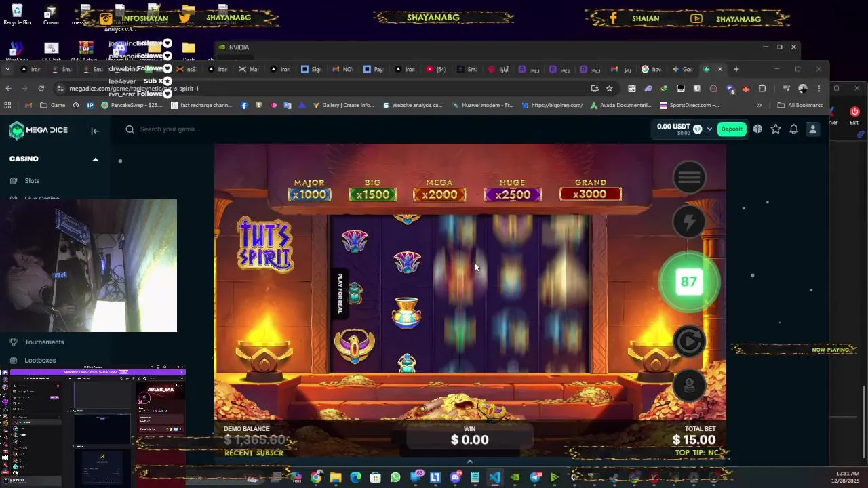Reload the megadice.com page
The image size is (868, 488).
coord(41,89)
